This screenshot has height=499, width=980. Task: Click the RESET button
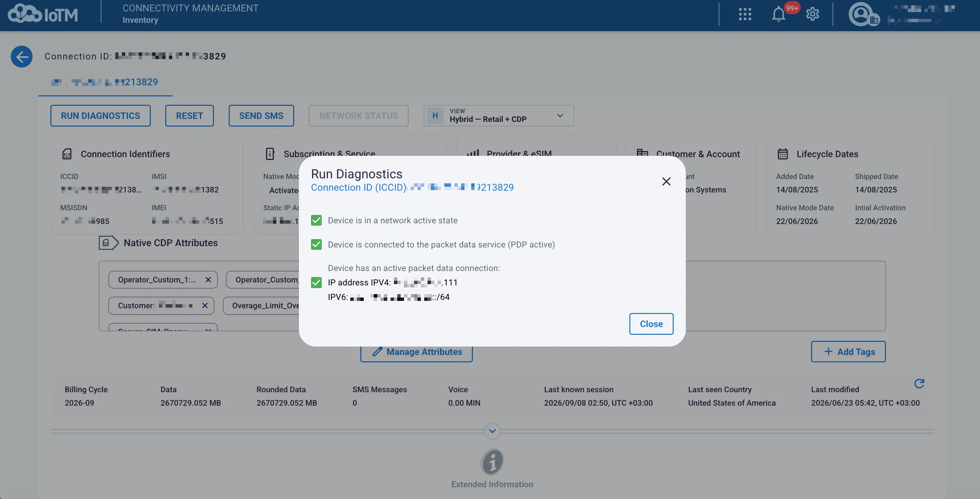(x=189, y=116)
